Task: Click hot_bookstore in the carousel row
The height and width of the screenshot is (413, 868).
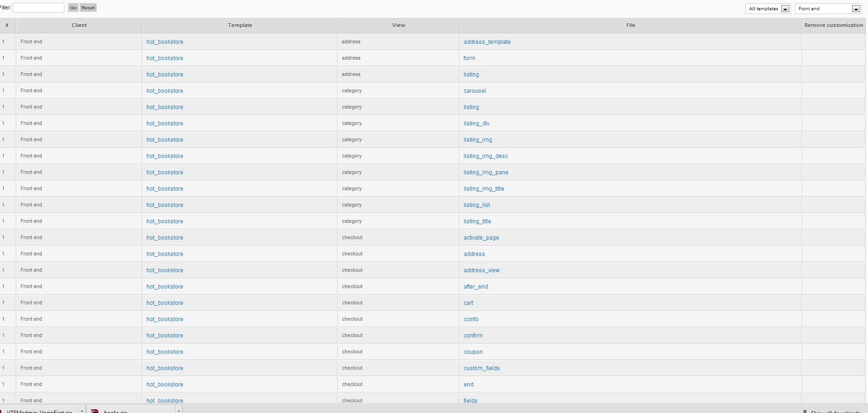Action: pos(165,91)
